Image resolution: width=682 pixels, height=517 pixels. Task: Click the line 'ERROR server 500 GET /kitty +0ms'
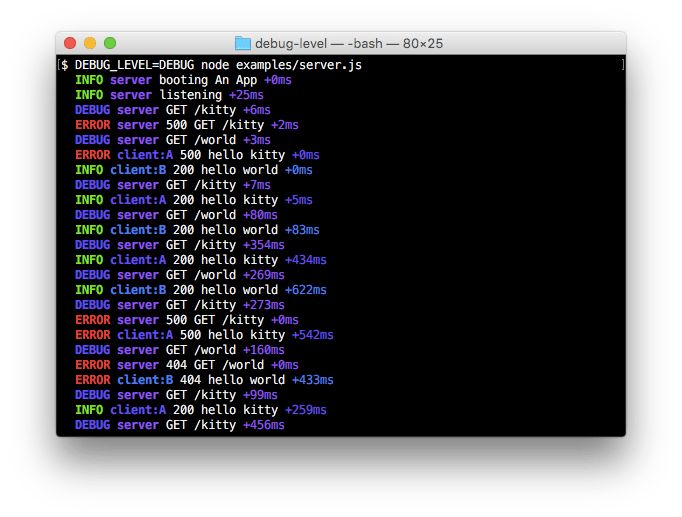click(187, 320)
